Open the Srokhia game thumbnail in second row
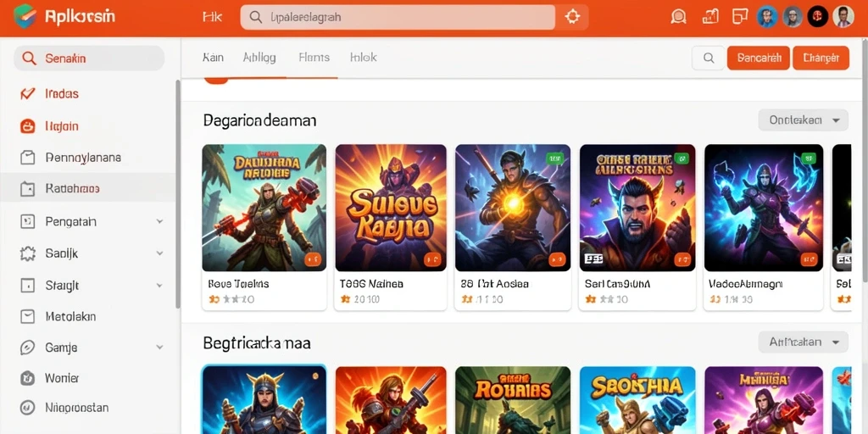 point(637,400)
